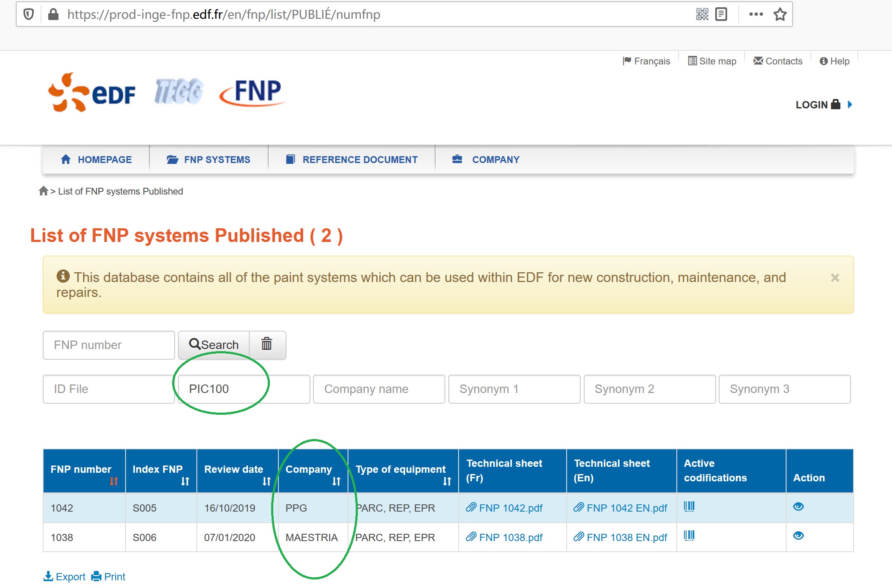The height and width of the screenshot is (588, 892).
Task: Sort table by Review date
Action: [266, 481]
